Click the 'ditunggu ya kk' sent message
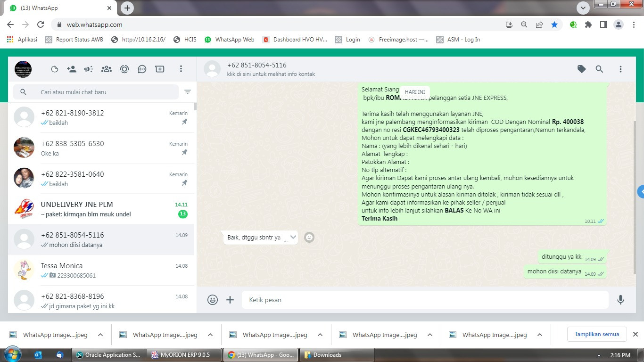644x362 pixels. click(573, 257)
